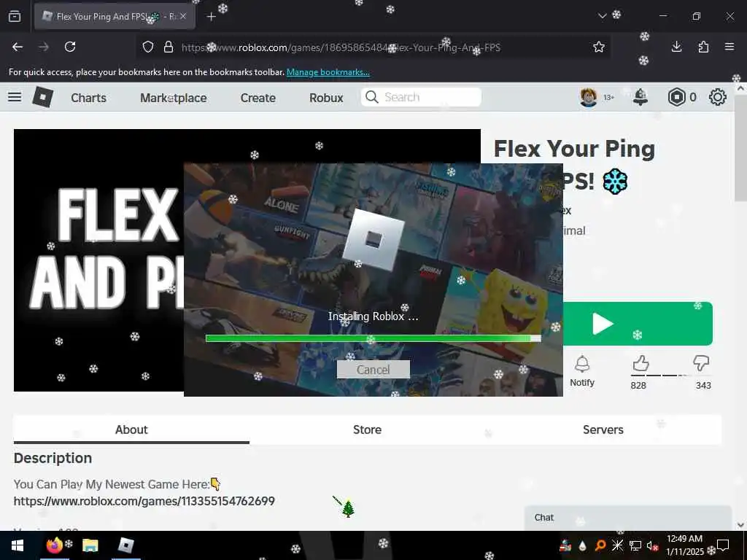Open the Firefox application menu icon
This screenshot has width=747, height=560.
[729, 47]
